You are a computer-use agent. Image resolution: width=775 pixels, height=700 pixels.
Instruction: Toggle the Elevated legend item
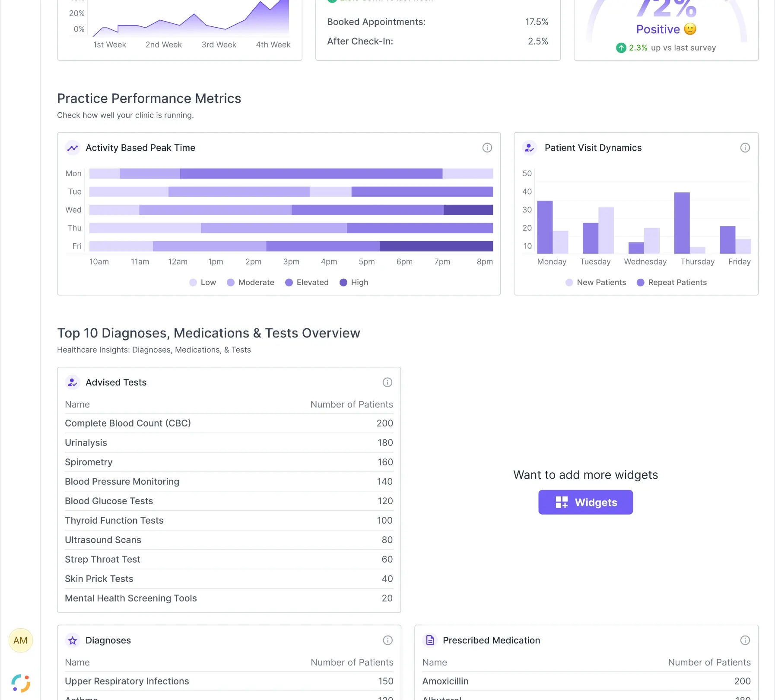pos(307,283)
